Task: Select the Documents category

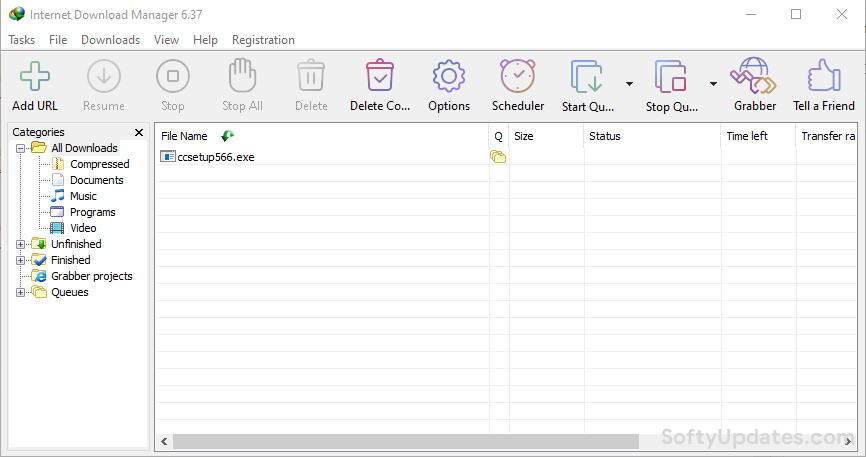Action: 97,180
